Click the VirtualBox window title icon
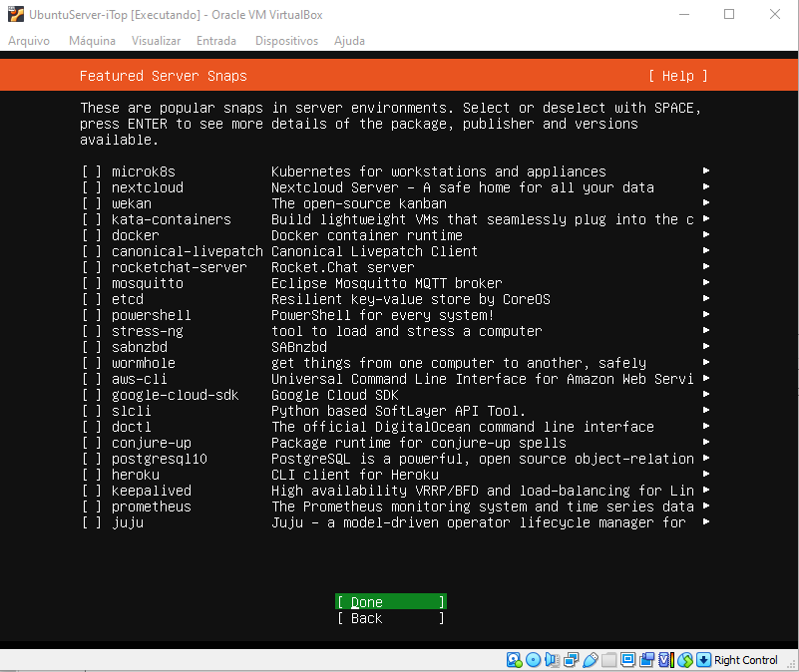Screen dimensions: 799x672 click(x=16, y=14)
